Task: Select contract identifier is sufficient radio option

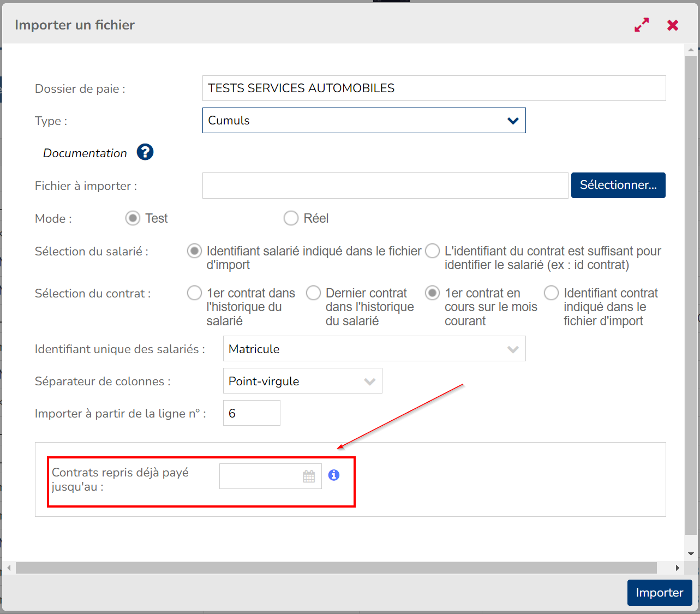Action: coord(432,251)
